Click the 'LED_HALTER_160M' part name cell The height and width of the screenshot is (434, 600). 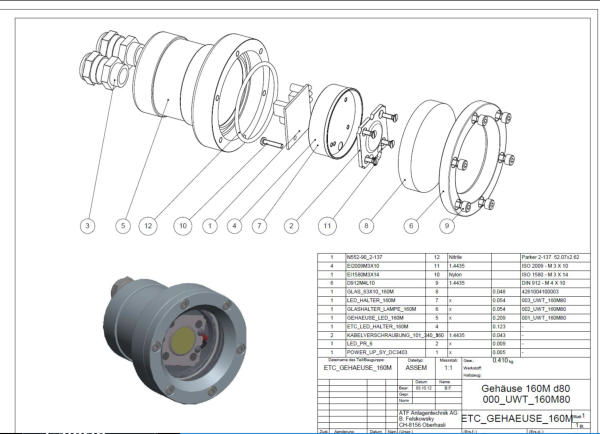385,300
